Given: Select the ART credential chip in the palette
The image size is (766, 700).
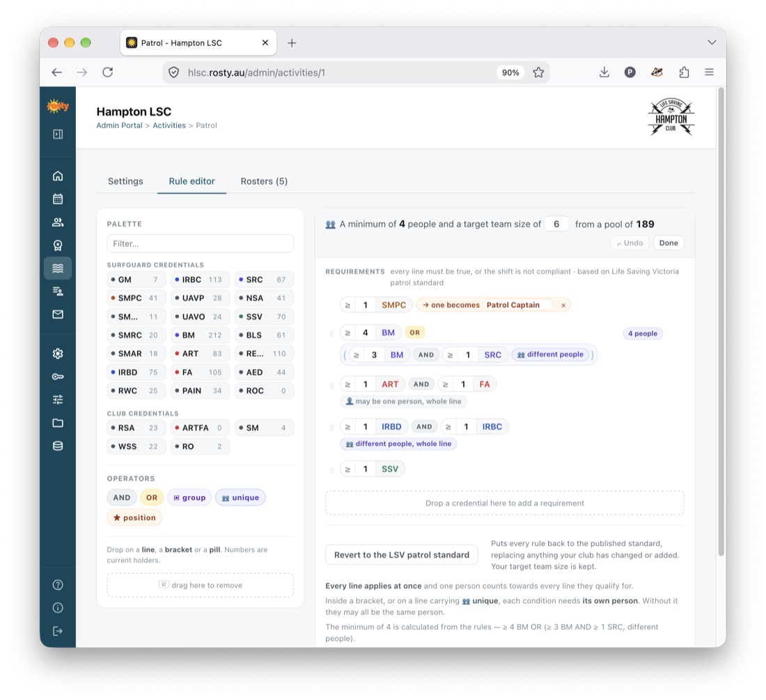Looking at the screenshot, I should pyautogui.click(x=201, y=354).
